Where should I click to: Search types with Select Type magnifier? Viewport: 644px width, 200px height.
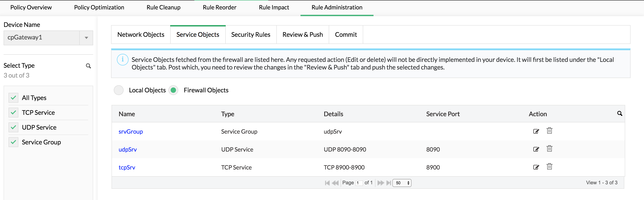coord(88,66)
